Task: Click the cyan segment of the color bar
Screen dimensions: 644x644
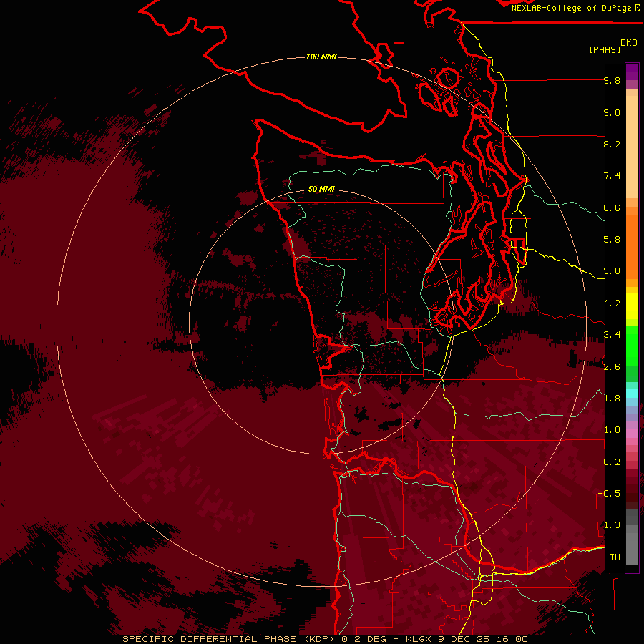Action: coord(632,394)
